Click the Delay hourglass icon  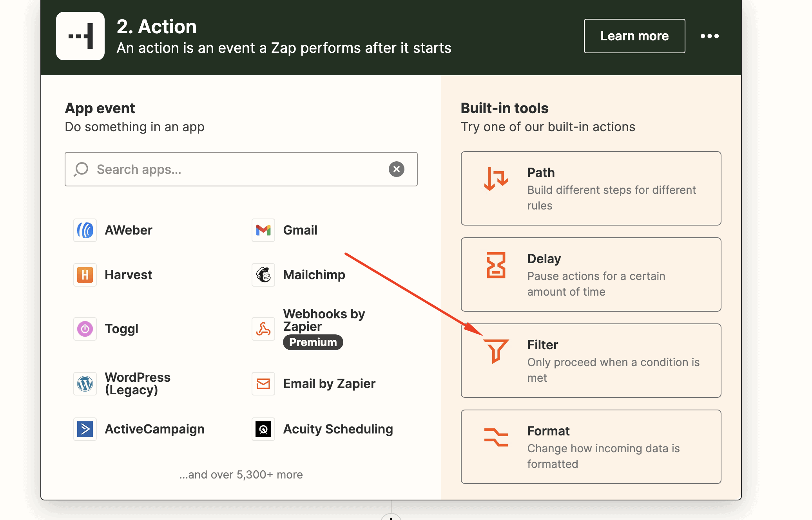[496, 265]
